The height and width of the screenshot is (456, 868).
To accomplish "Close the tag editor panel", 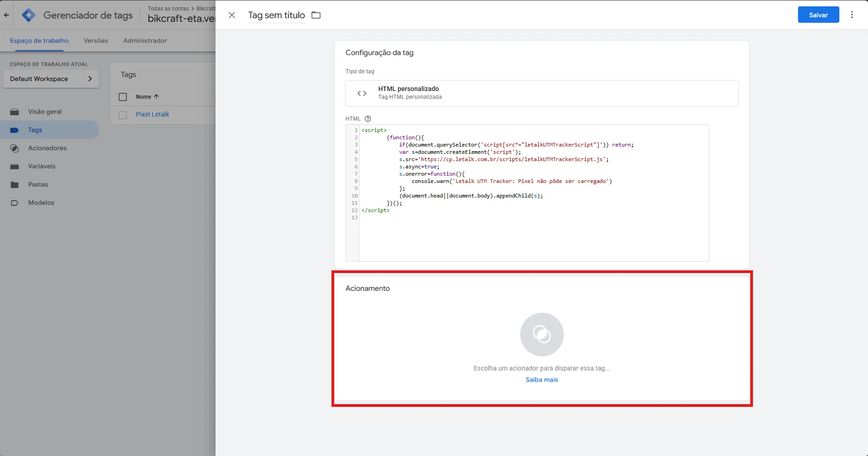I will [232, 15].
